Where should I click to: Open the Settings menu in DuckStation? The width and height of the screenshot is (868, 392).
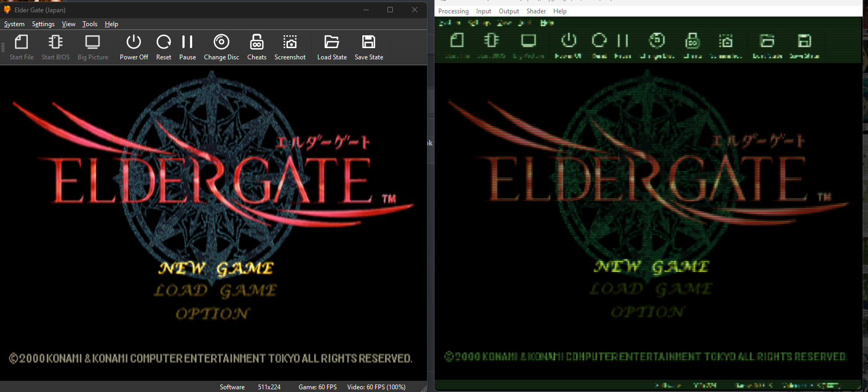[43, 24]
